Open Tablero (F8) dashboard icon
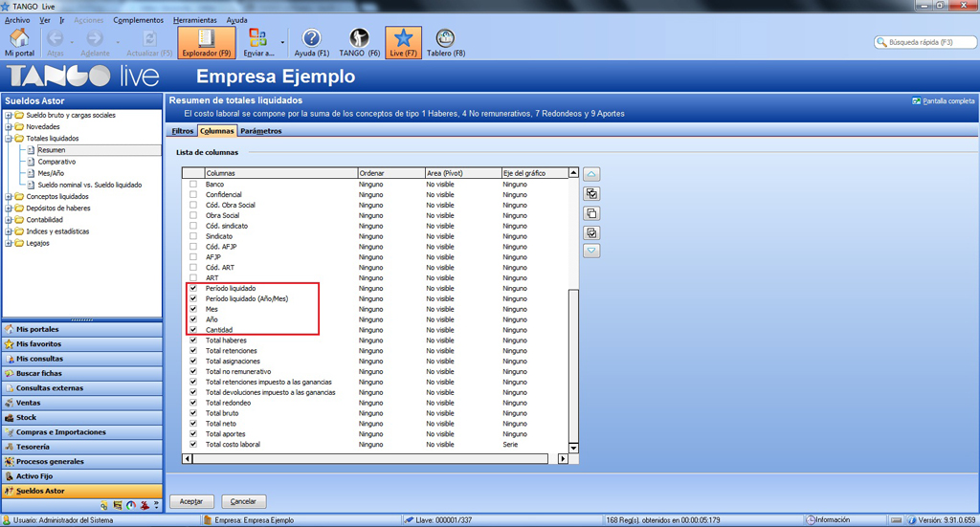980x527 pixels. (x=446, y=42)
